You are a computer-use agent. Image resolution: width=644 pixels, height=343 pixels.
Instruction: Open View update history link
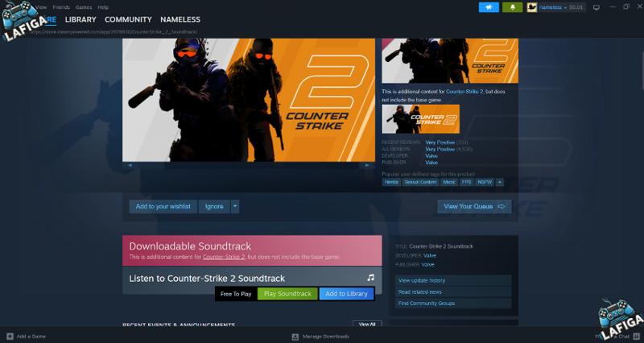point(453,280)
